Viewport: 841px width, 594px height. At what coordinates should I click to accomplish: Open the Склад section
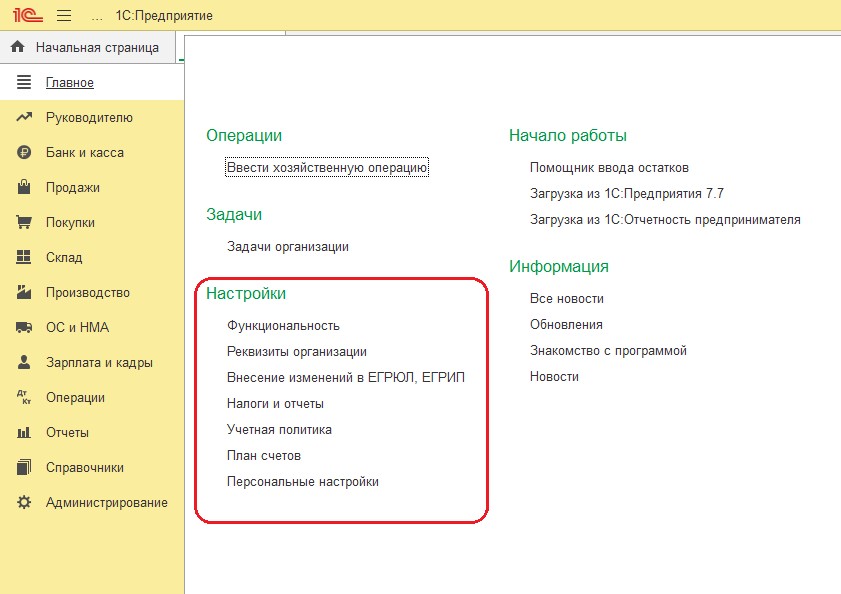[x=64, y=258]
